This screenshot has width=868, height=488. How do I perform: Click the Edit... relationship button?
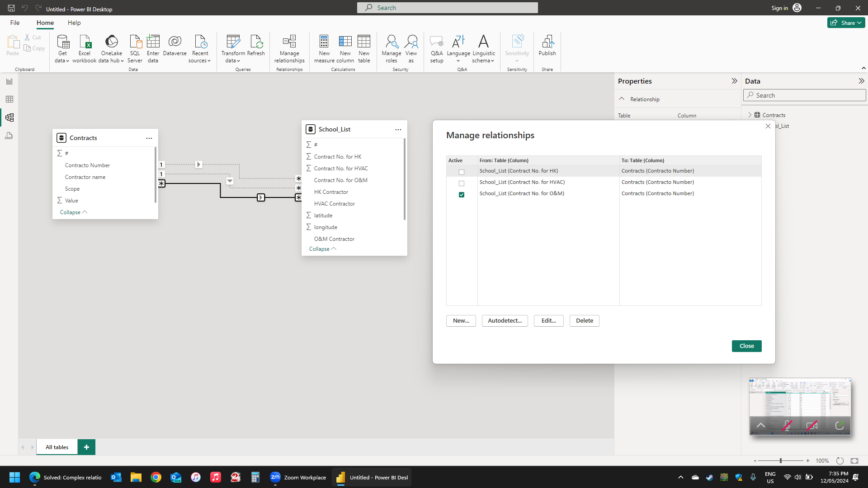pos(549,321)
